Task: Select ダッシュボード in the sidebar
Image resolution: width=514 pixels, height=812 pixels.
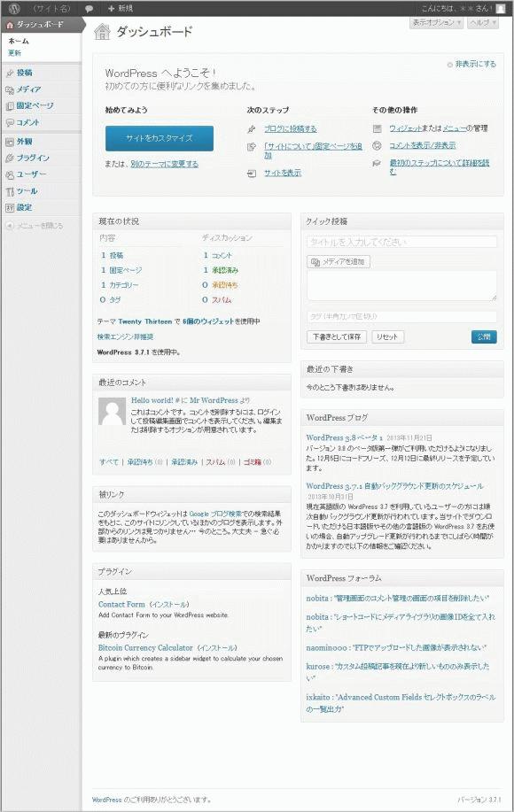Action: tap(41, 24)
